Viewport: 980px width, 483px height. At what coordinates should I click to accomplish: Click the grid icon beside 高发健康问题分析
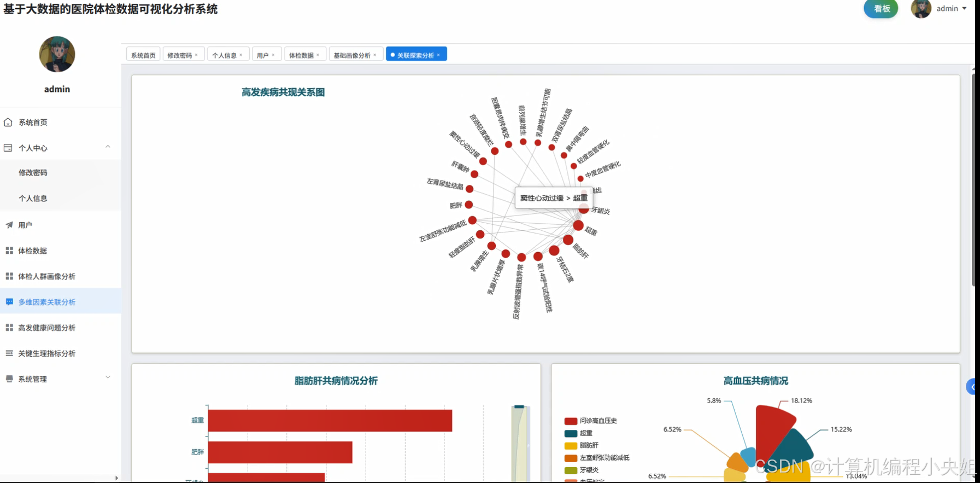coord(9,328)
